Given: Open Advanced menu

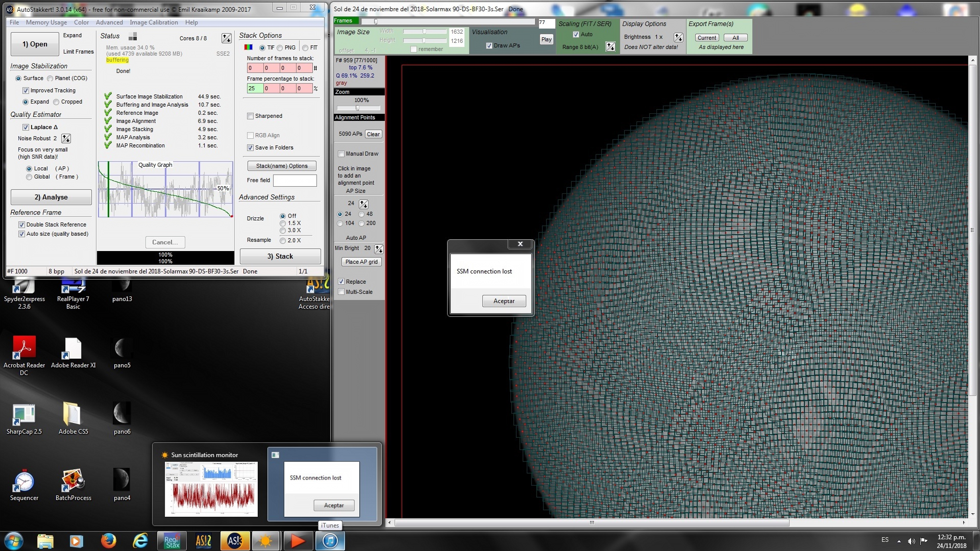Looking at the screenshot, I should (109, 22).
